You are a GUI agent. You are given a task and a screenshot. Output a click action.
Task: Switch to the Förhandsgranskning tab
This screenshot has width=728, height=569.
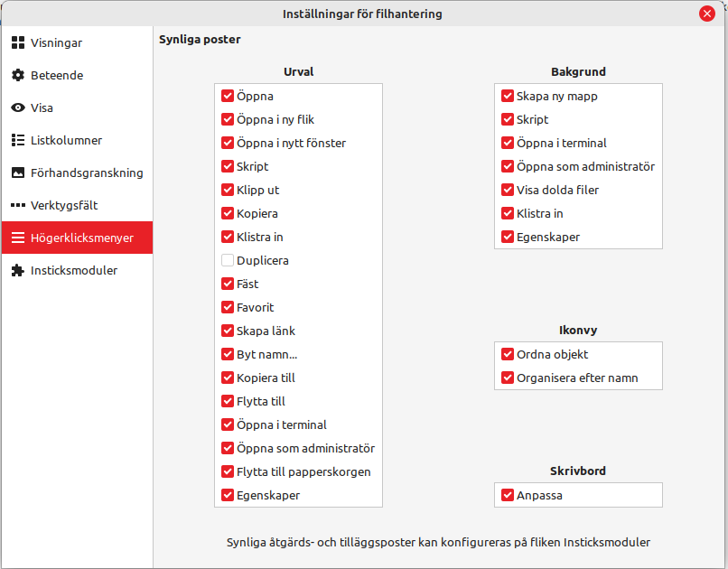(x=87, y=173)
